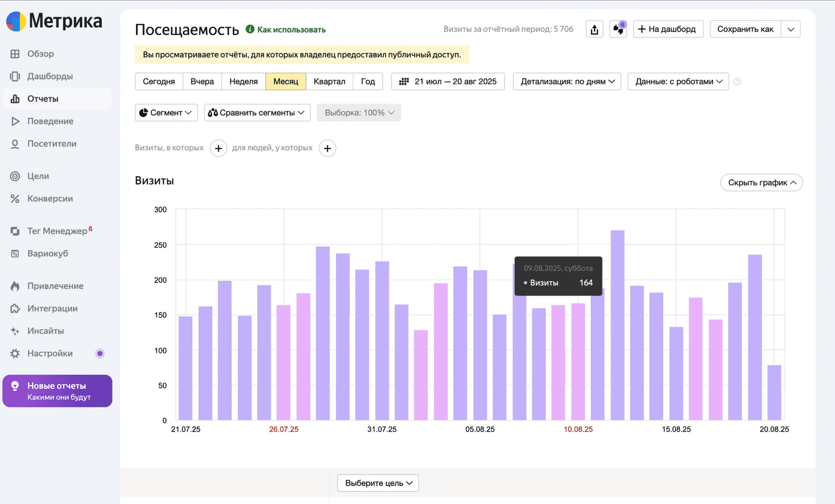Image resolution: width=835 pixels, height=504 pixels.
Task: Select the Неделя period toggle
Action: click(x=243, y=81)
